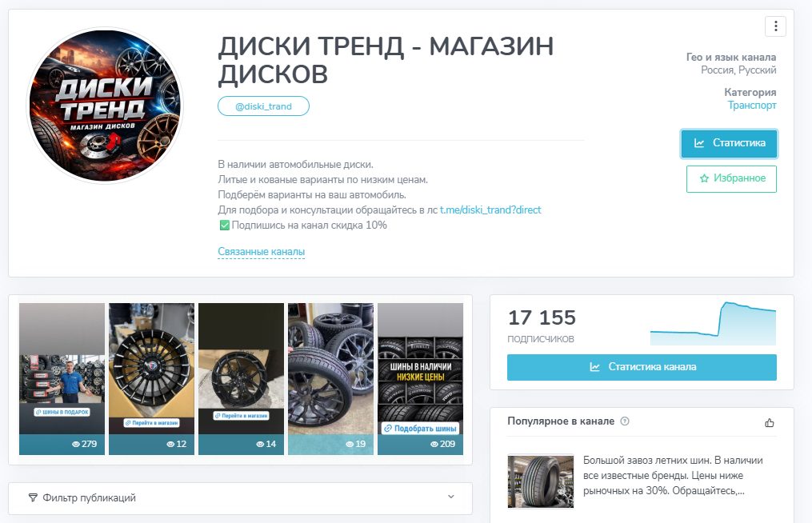Viewport: 812px width, 523px height.
Task: Follow the t.me/diski_trand?direct link
Action: (x=490, y=210)
